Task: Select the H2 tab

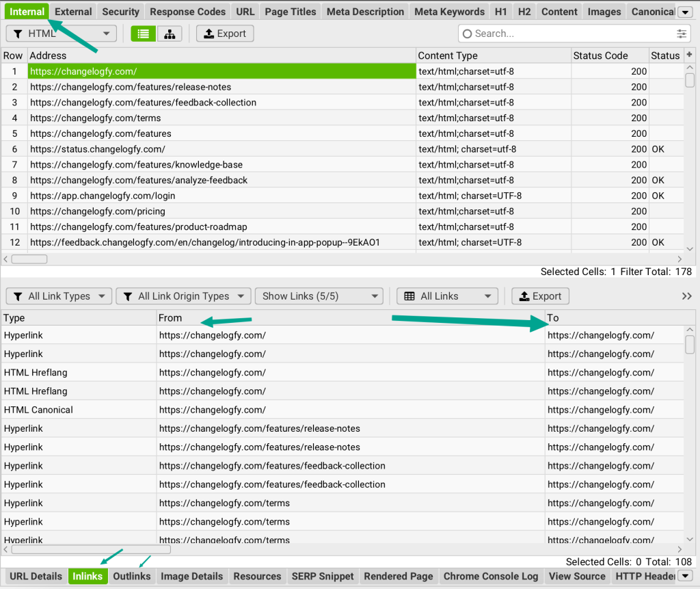Action: pos(524,12)
